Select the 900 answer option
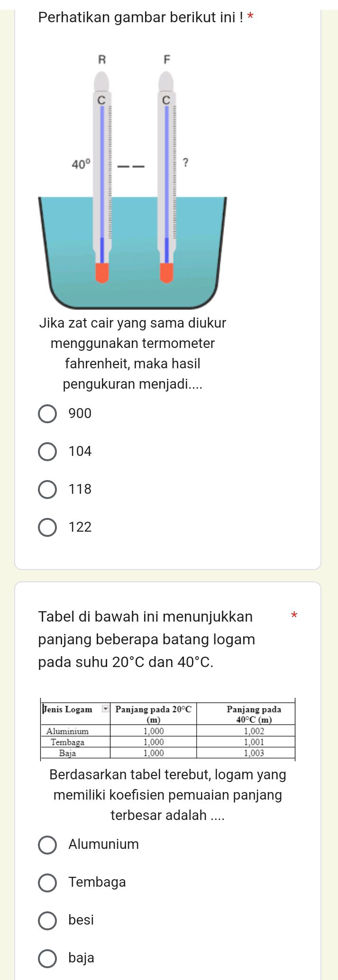338x980 pixels. pos(47,413)
